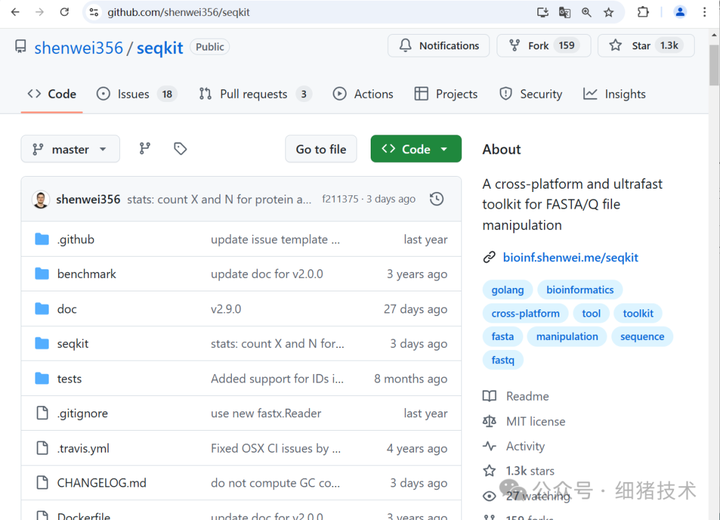The height and width of the screenshot is (520, 720).
Task: Open the browser extensions puzzle icon
Action: tap(643, 12)
